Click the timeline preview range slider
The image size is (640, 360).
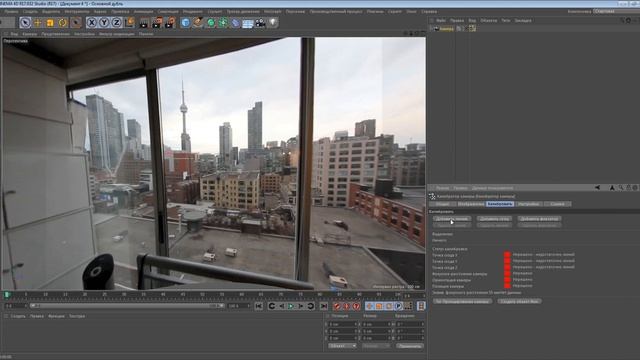pos(127,306)
